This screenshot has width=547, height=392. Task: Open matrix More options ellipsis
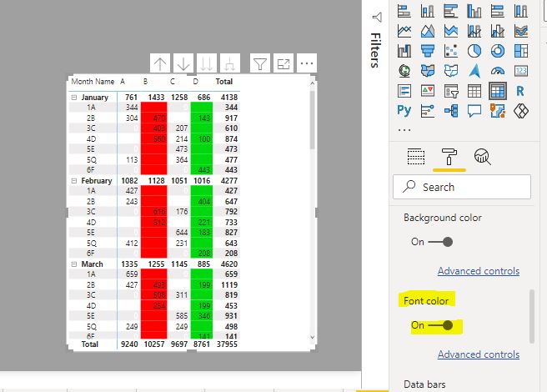(x=307, y=63)
